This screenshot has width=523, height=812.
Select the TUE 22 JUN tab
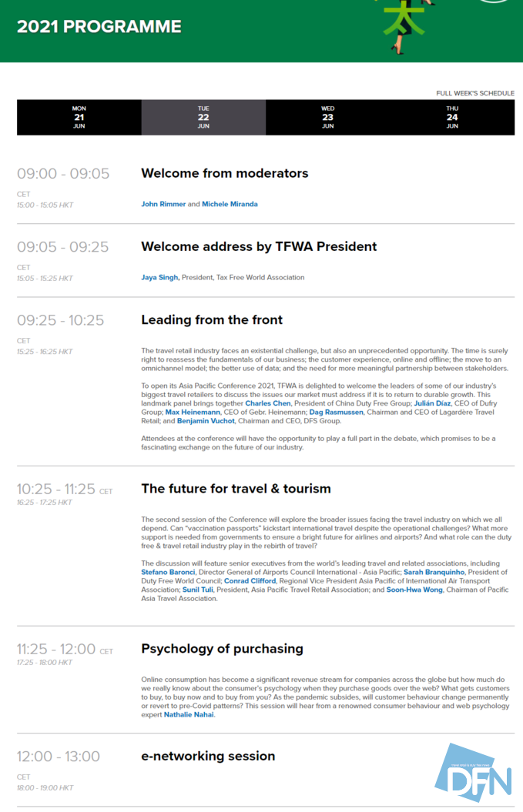point(203,118)
